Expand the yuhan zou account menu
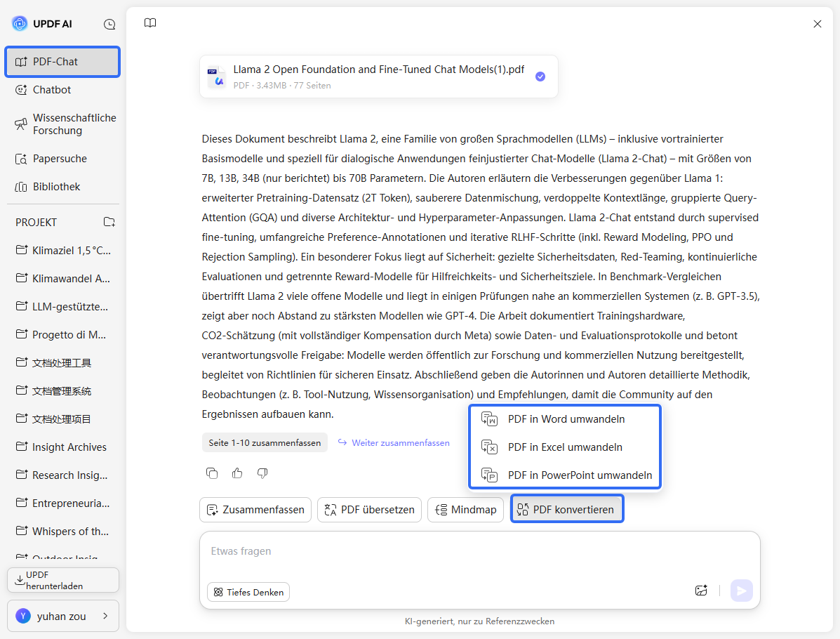The image size is (840, 639). point(62,616)
